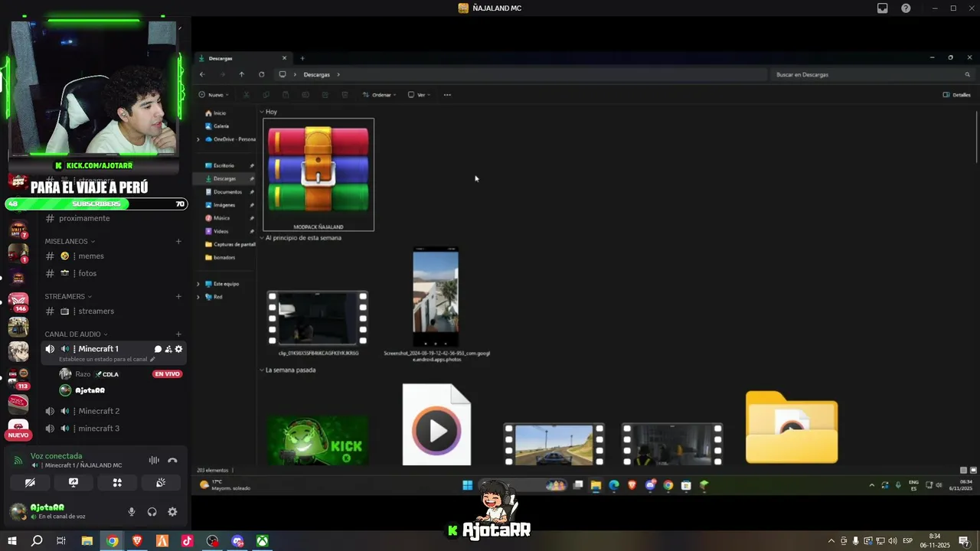Share your screen in Discord
The width and height of the screenshot is (980, 551).
pyautogui.click(x=73, y=483)
